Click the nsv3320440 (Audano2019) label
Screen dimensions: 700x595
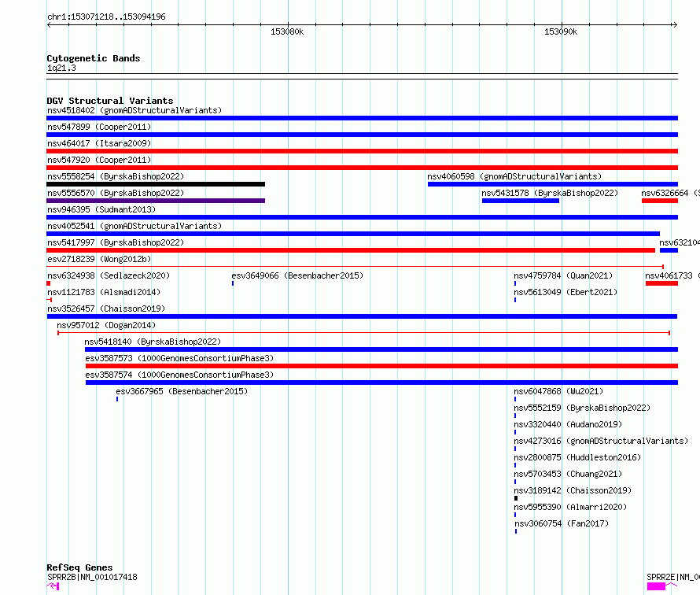click(567, 424)
